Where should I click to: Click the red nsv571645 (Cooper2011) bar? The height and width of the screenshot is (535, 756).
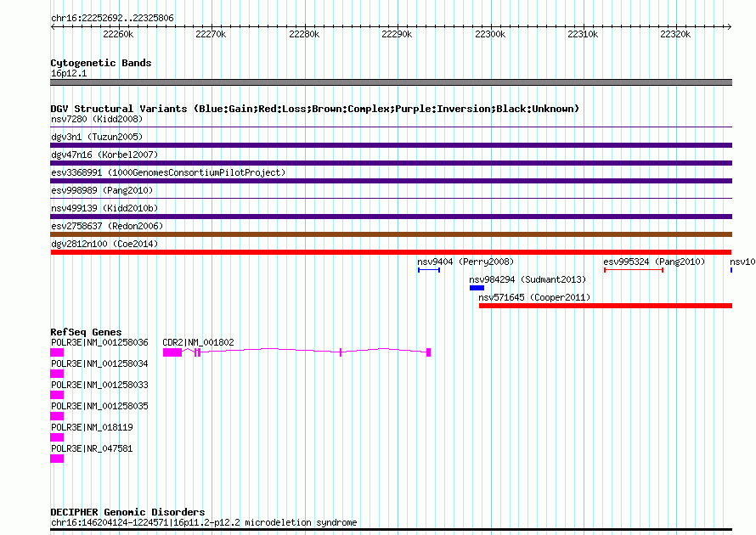coord(606,306)
